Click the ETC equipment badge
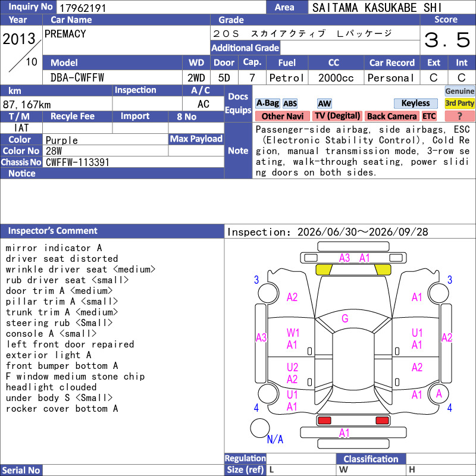This screenshot has width=476, height=476. (x=429, y=116)
